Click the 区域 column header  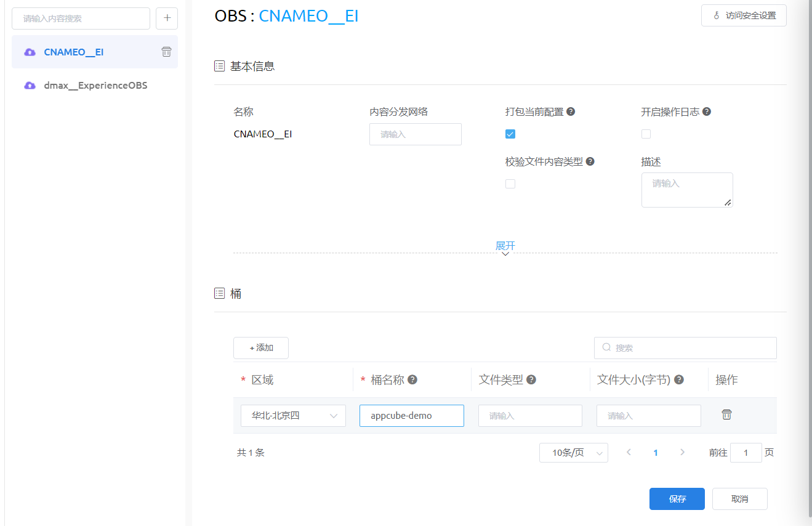coord(262,380)
